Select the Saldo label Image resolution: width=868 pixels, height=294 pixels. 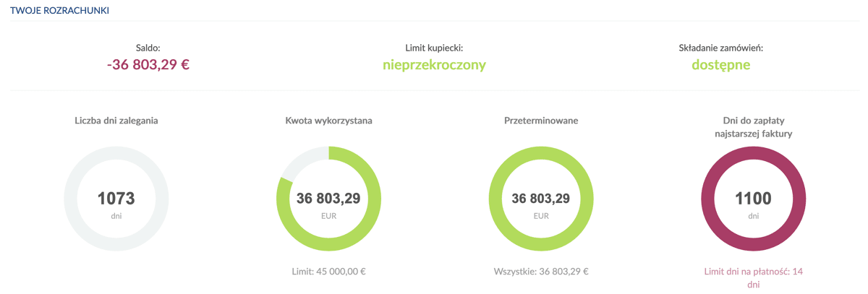(148, 48)
